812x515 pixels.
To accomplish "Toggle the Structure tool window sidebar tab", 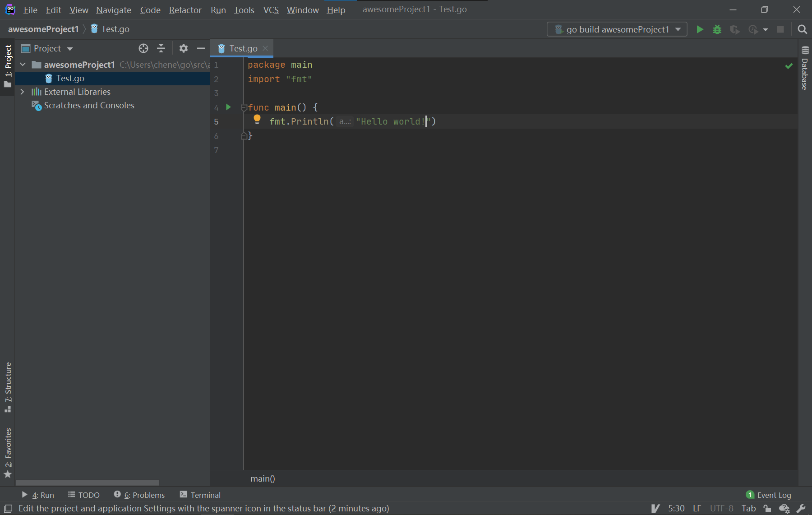I will (x=8, y=386).
